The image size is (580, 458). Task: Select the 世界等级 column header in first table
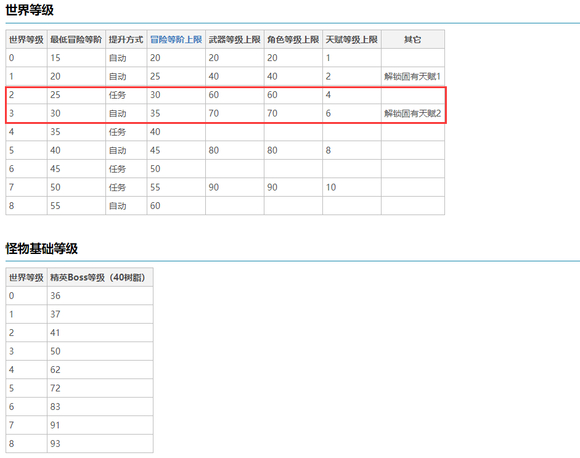click(26, 40)
